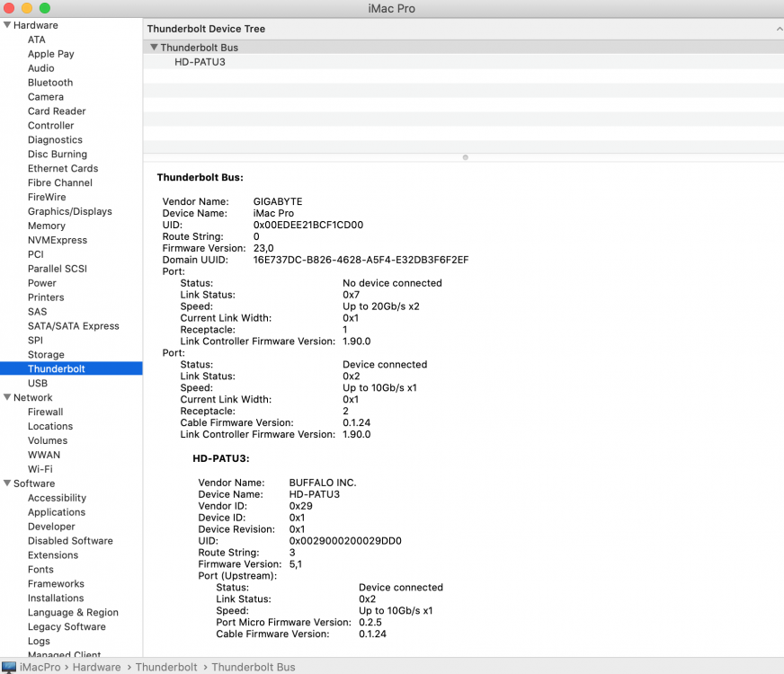Select USB in the sidebar
The width and height of the screenshot is (784, 674).
38,383
